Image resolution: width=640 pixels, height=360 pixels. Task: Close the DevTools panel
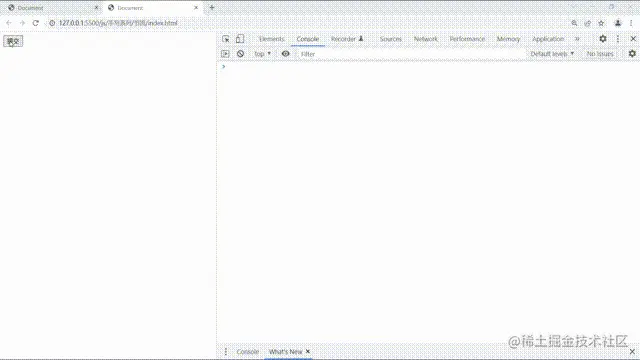(x=633, y=39)
